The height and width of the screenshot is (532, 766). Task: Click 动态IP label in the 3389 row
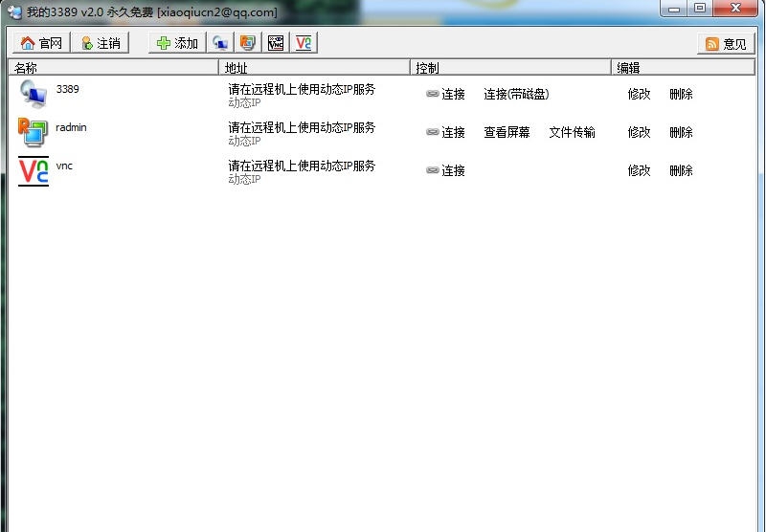pyautogui.click(x=244, y=102)
